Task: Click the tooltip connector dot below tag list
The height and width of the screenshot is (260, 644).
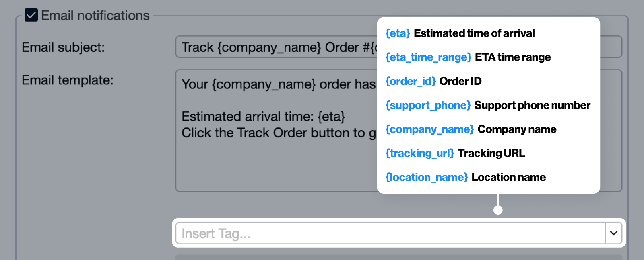Action: [x=497, y=209]
